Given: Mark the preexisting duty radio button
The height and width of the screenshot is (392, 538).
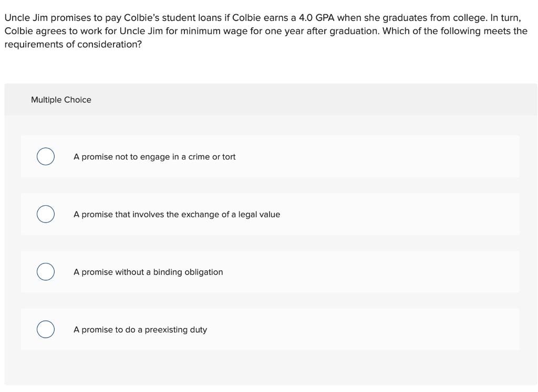Looking at the screenshot, I should pos(46,330).
